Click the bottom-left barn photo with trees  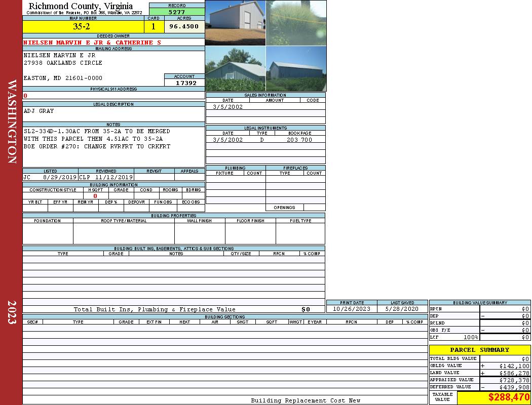coord(235,69)
